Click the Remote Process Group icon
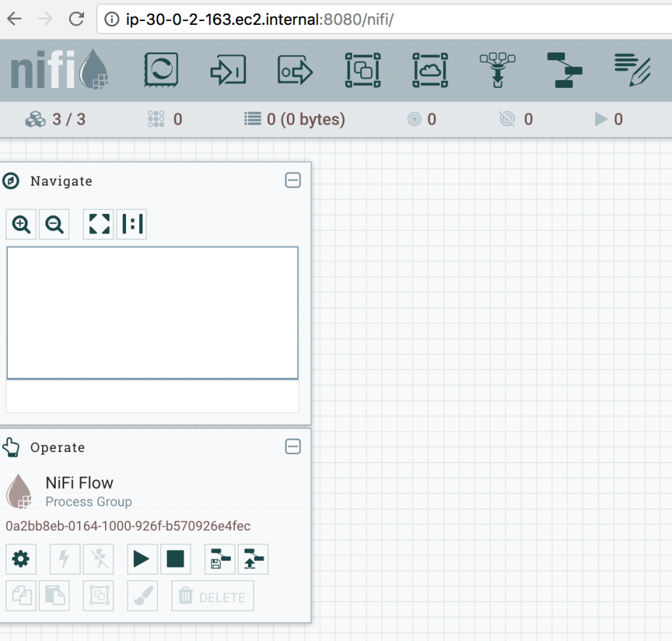Image resolution: width=672 pixels, height=641 pixels. click(430, 70)
